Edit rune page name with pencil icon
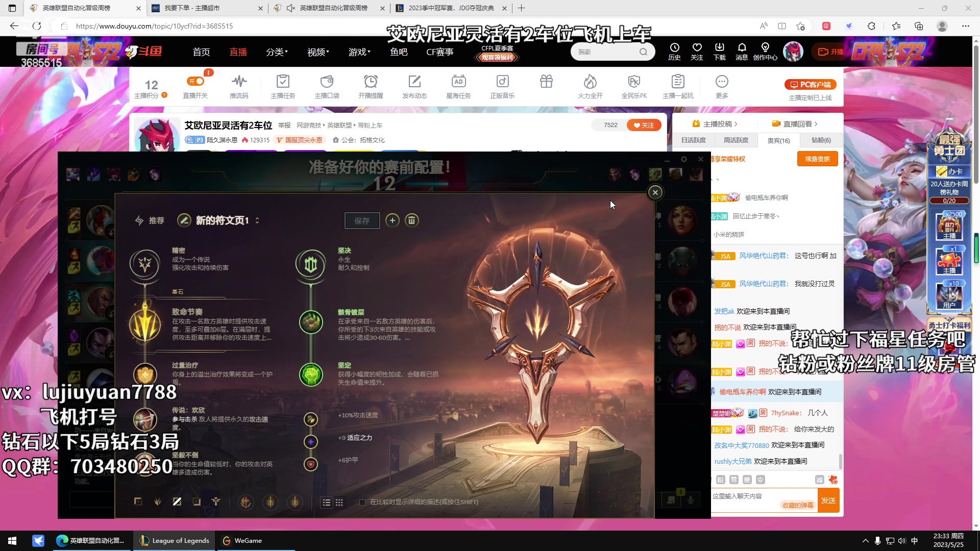 (x=184, y=220)
